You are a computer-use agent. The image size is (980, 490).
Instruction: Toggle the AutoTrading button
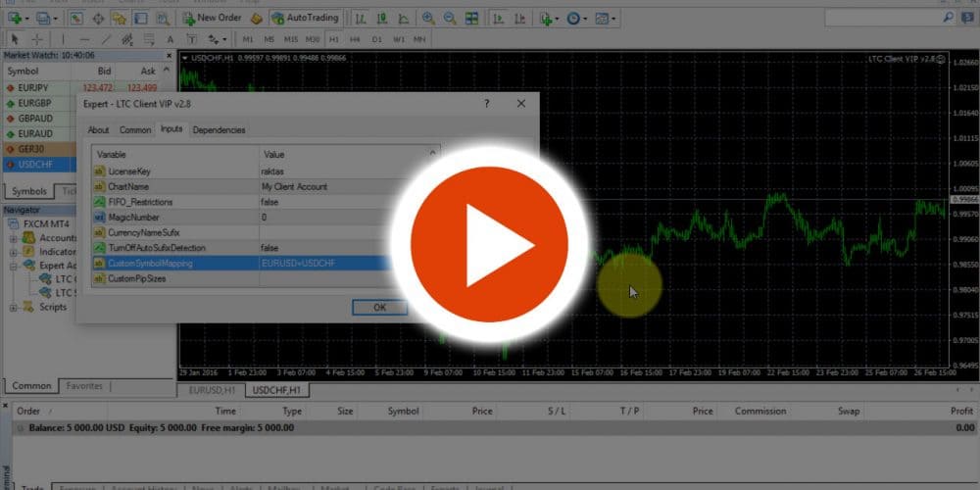[x=306, y=18]
